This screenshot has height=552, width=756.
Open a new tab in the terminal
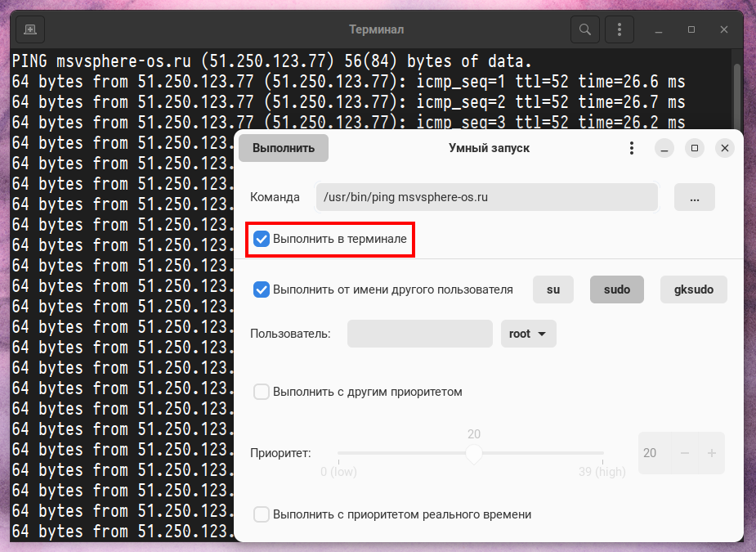pyautogui.click(x=30, y=29)
